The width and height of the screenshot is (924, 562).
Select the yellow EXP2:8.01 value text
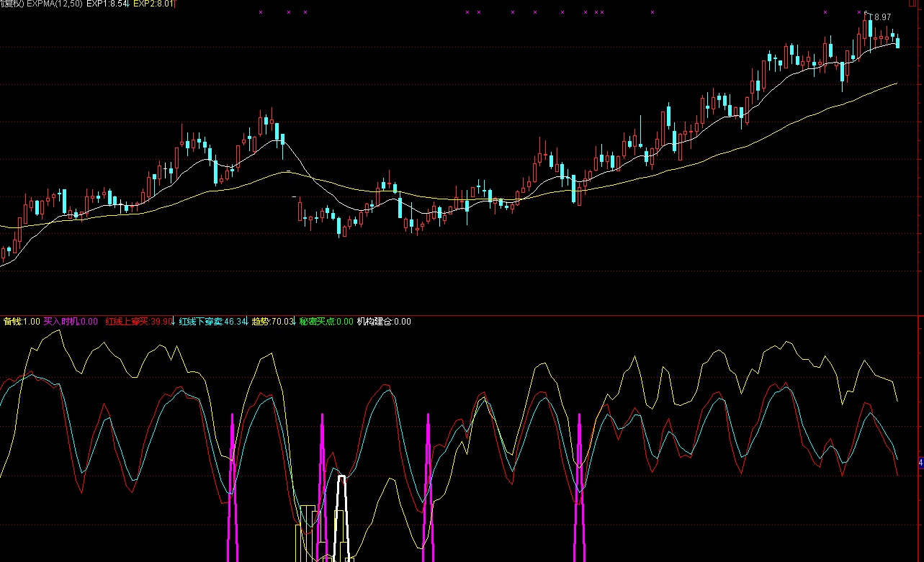coord(154,4)
